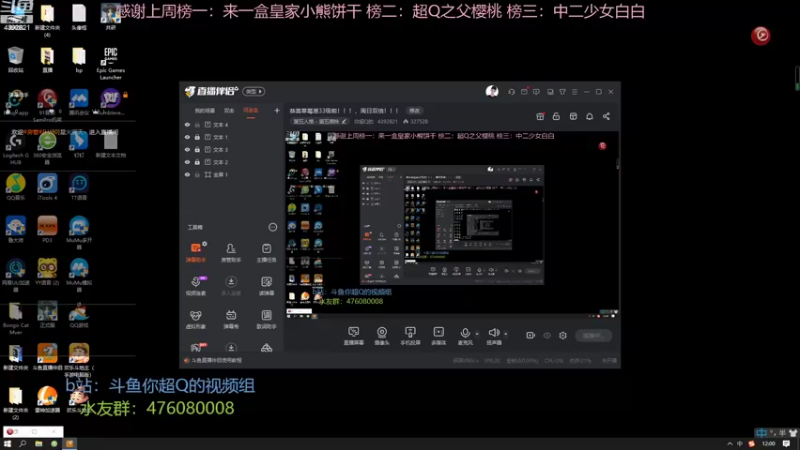Open File Explorer from taskbar
800x450 pixels.
[39, 444]
